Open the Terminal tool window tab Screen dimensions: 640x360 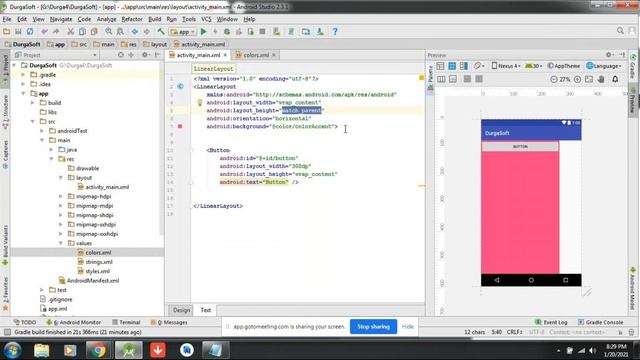126,322
